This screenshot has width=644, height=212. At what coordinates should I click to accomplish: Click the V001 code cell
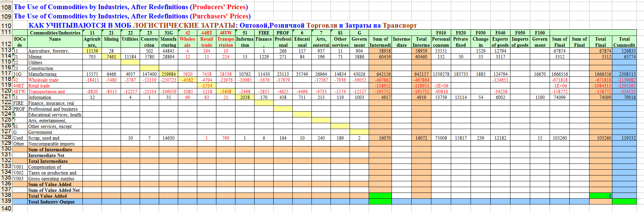coord(19,167)
